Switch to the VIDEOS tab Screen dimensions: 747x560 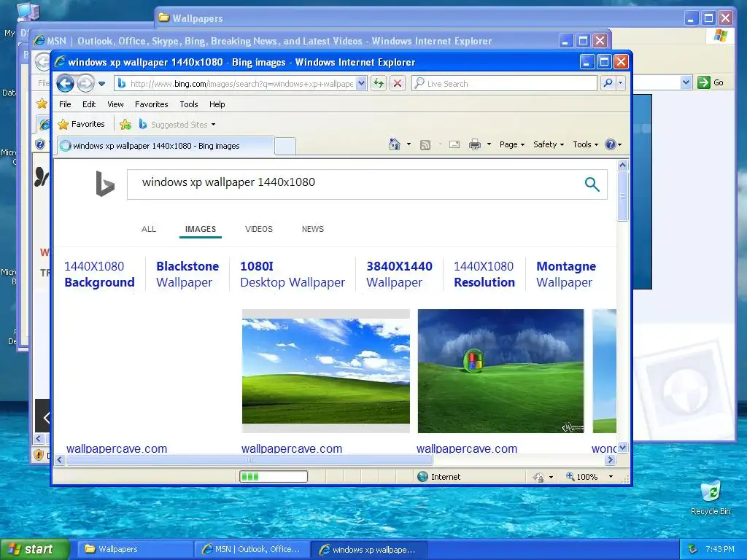coord(259,229)
